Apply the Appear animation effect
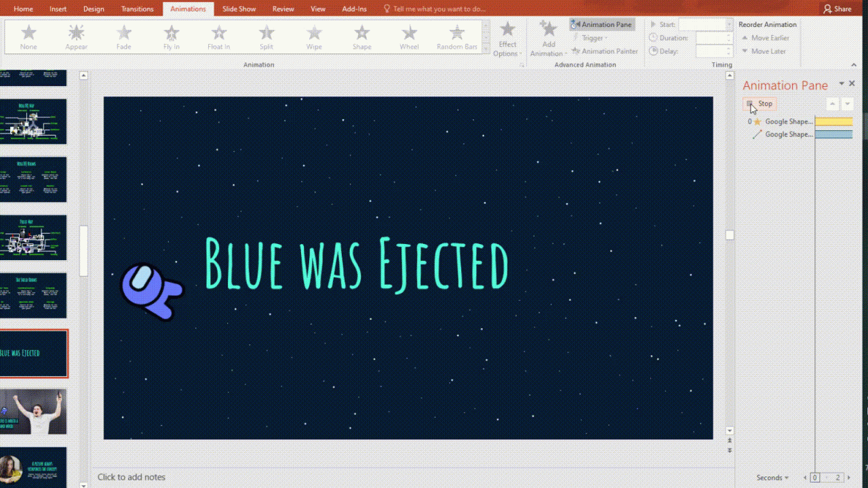 click(x=77, y=37)
